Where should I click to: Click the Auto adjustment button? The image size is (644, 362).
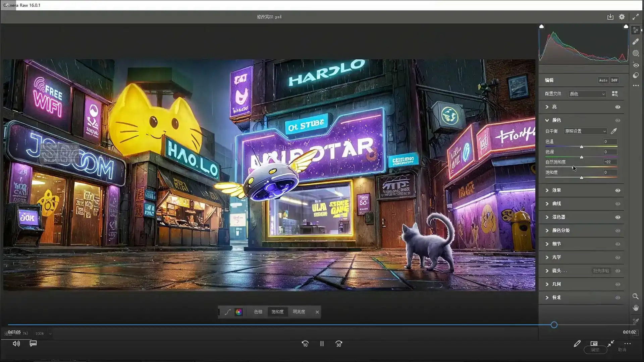pos(603,80)
